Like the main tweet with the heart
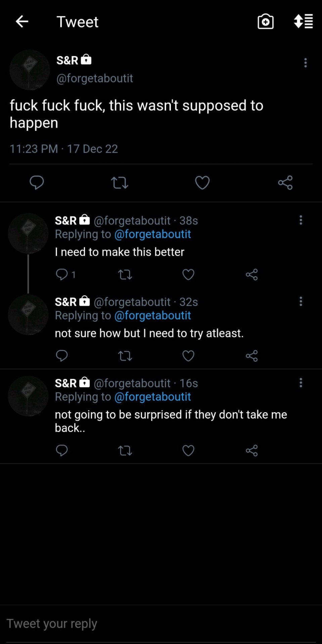Screen dimensions: 322x644 [202, 183]
